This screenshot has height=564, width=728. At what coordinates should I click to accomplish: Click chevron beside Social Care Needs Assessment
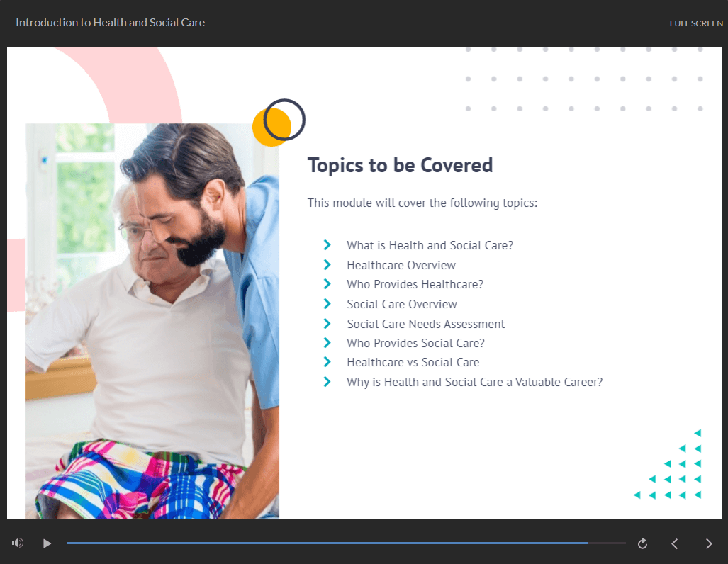click(327, 324)
